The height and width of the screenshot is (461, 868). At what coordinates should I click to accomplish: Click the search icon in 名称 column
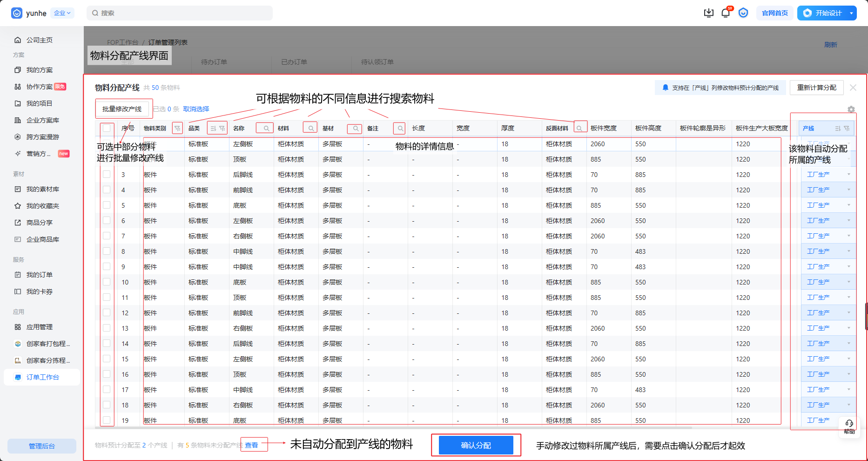pos(266,128)
